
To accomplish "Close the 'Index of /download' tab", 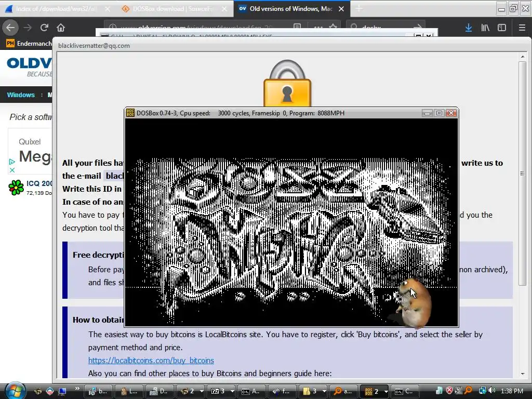I will [x=107, y=9].
